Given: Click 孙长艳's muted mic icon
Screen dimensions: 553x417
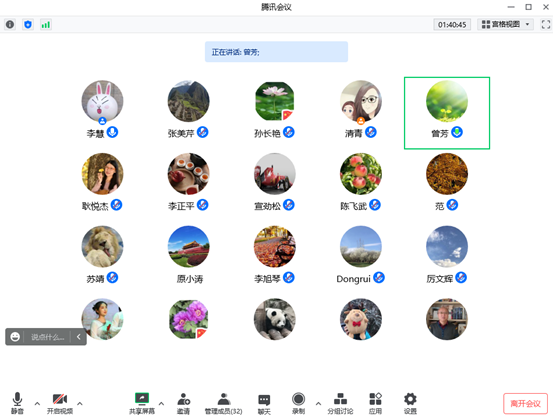Looking at the screenshot, I should [x=289, y=132].
